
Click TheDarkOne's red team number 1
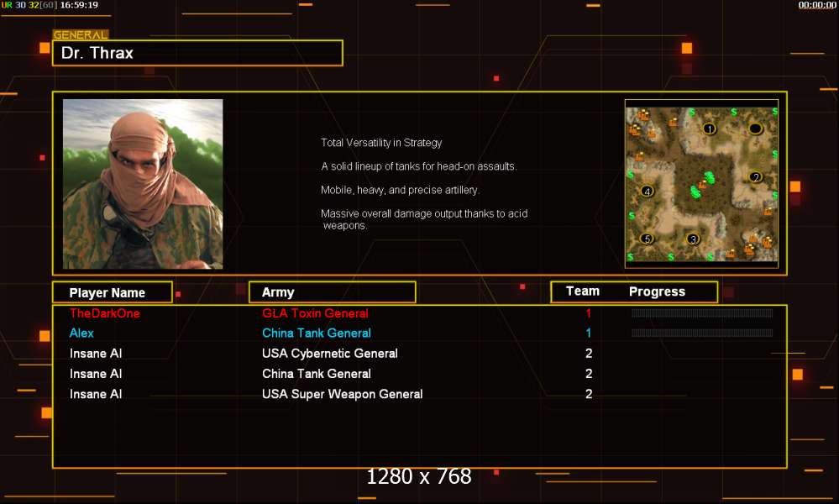pos(589,313)
